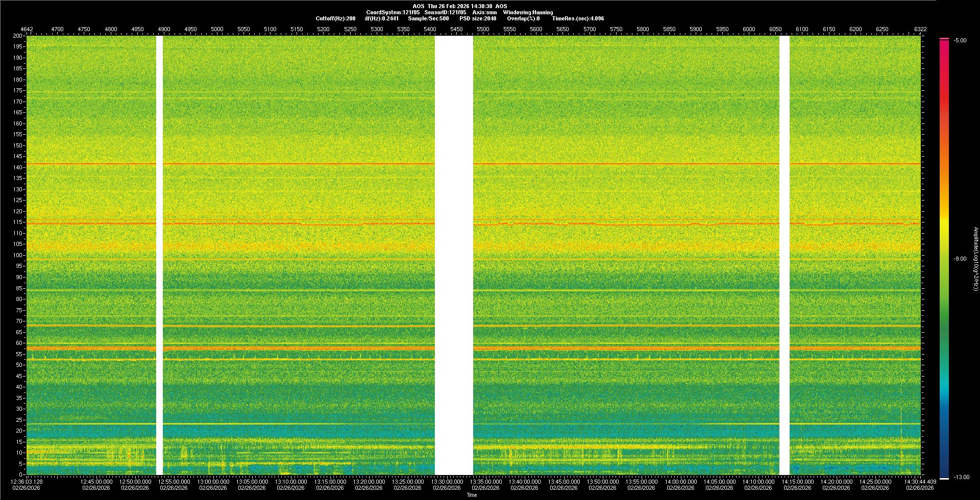
Task: Click the white data gap near 14:13
Action: (784, 255)
